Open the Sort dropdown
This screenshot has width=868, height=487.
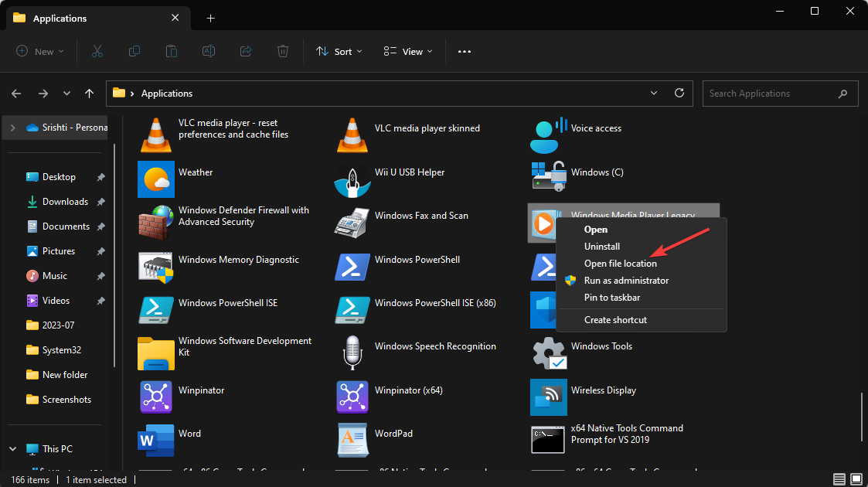point(339,52)
